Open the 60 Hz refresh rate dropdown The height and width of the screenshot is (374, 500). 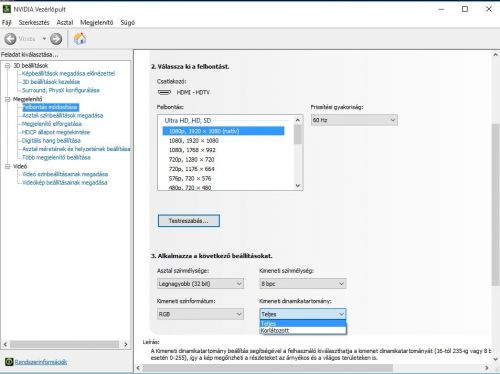(x=354, y=120)
